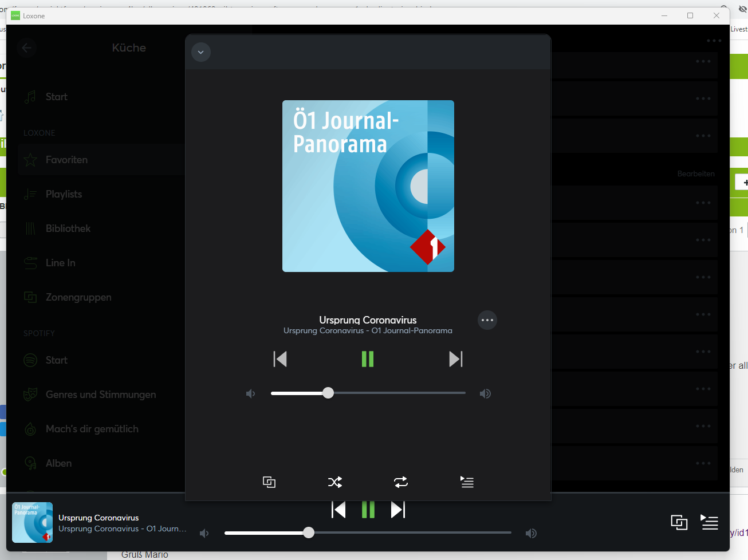This screenshot has width=748, height=560.
Task: Click the SPOTIFY section label
Action: 40,333
